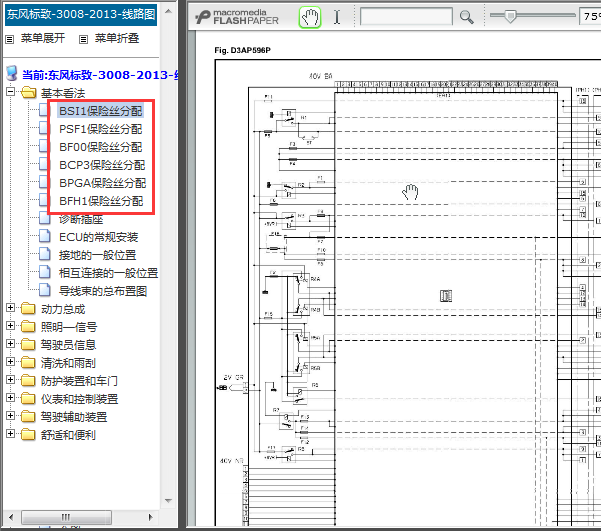Click page icon beside 诊断插座
Image resolution: width=601 pixels, height=531 pixels.
tap(45, 219)
